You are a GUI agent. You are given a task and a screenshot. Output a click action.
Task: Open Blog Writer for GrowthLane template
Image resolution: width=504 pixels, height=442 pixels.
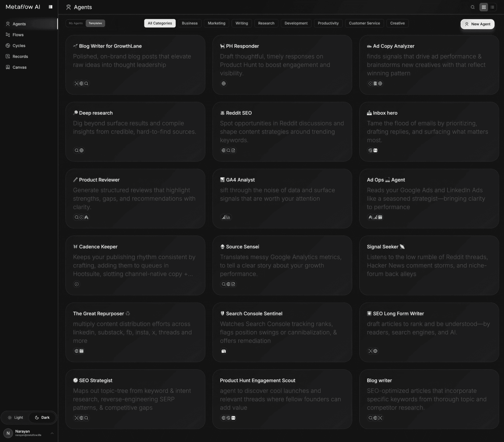point(135,65)
